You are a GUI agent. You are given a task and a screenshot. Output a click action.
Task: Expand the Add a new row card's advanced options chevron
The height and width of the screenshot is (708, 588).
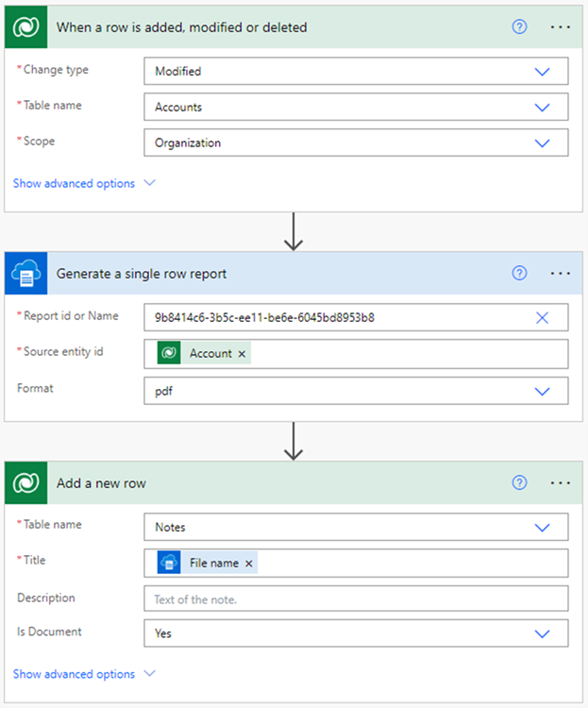pyautogui.click(x=149, y=673)
